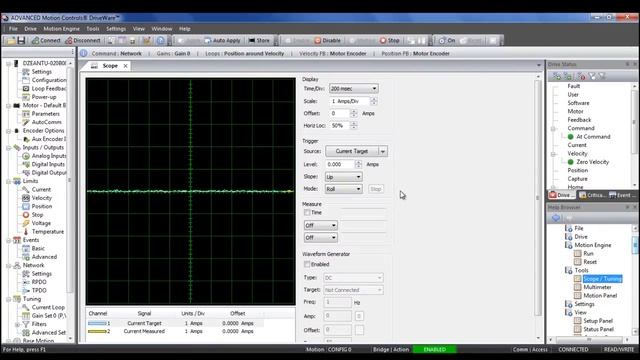640x360 pixels.
Task: Tick the Waveform Generator Enabled checkbox
Action: pyautogui.click(x=307, y=264)
